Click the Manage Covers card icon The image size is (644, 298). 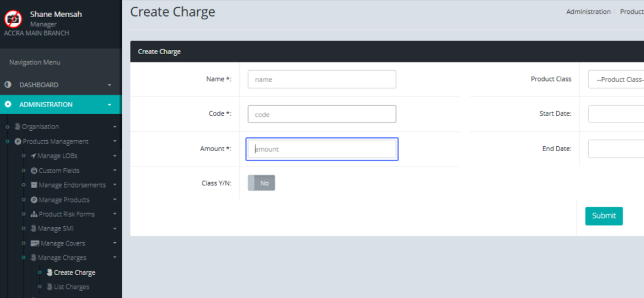point(35,243)
